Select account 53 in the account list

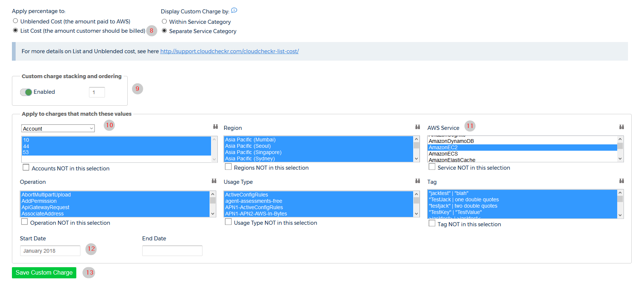117,152
